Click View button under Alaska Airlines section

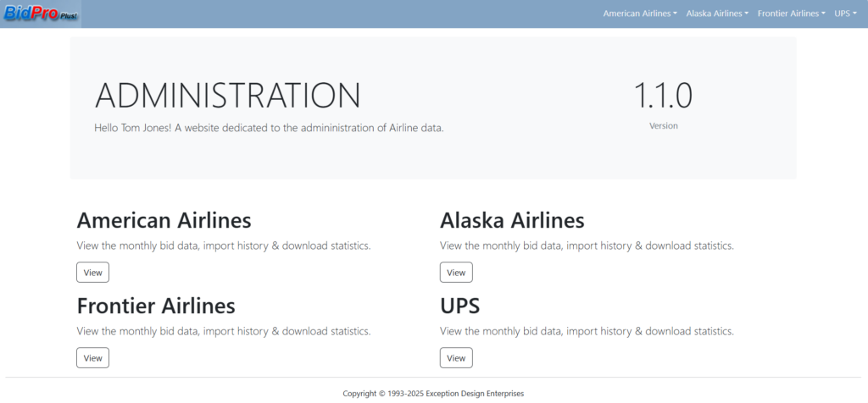456,273
